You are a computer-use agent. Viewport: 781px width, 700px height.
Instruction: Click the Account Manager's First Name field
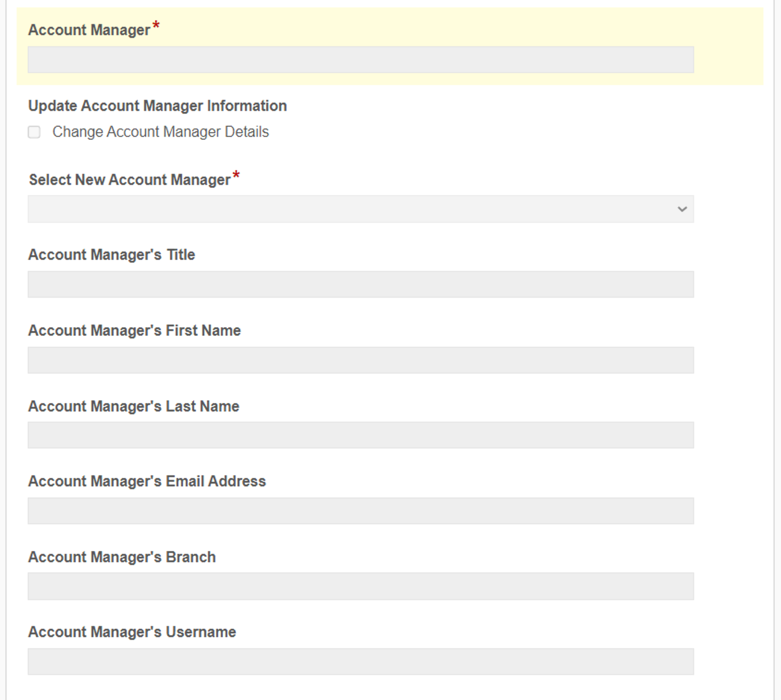point(361,360)
